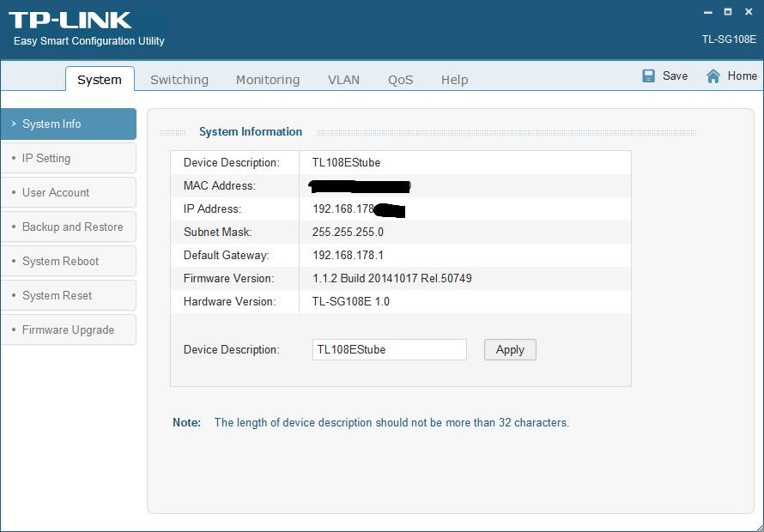The image size is (764, 532).
Task: Go to Backup and Restore
Action: pyautogui.click(x=68, y=227)
